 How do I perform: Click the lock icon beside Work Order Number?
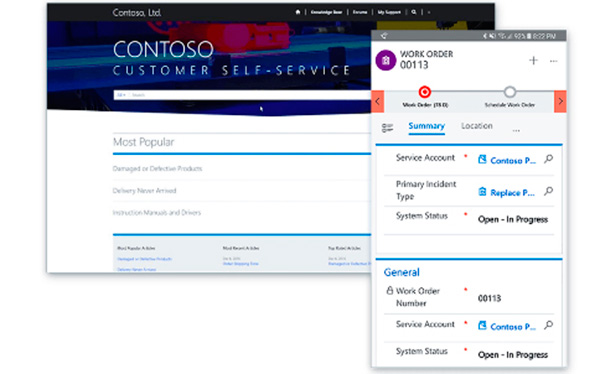pos(390,291)
